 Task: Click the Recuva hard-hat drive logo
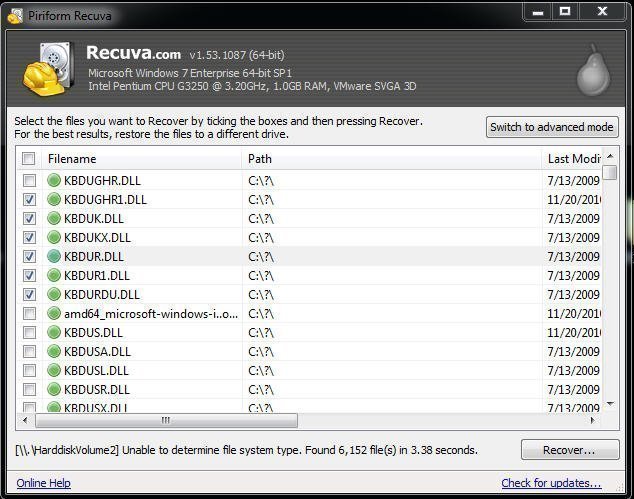(x=49, y=69)
